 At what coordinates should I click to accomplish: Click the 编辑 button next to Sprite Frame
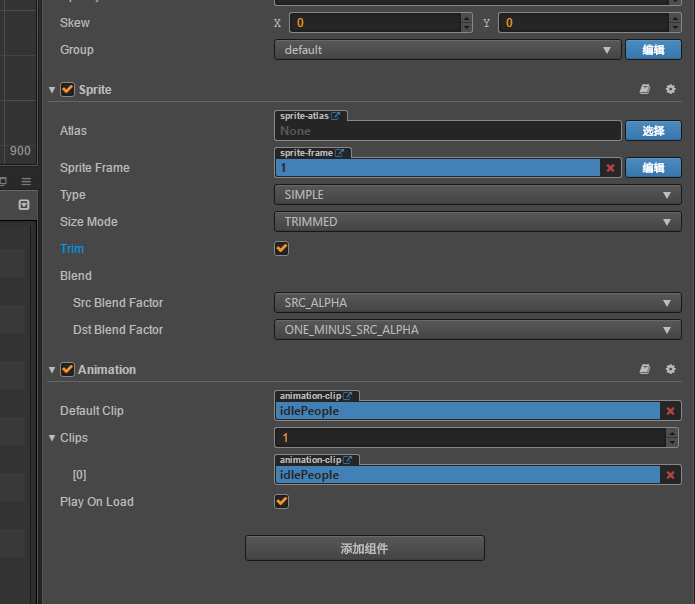653,168
